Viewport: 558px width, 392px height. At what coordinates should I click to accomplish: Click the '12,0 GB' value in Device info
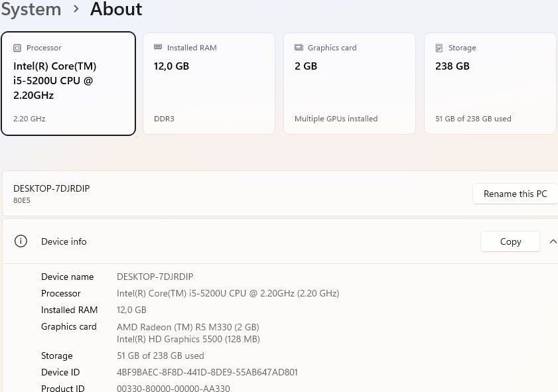[131, 310]
